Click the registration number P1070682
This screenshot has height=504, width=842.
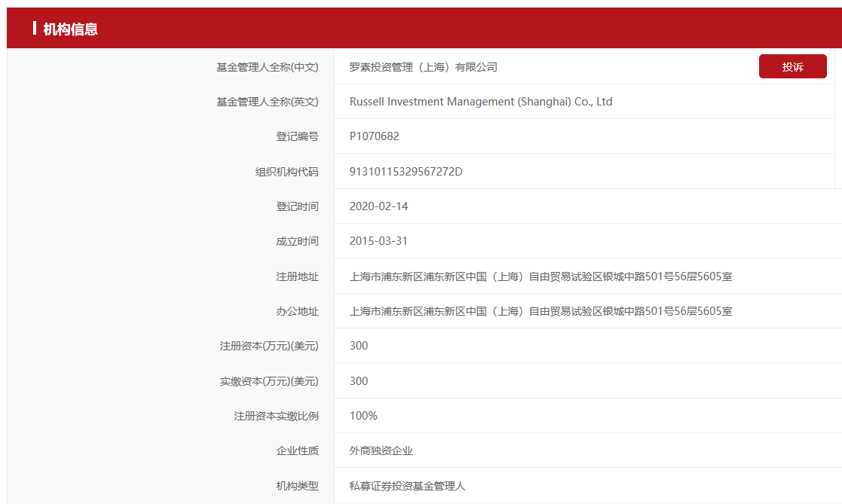(374, 136)
